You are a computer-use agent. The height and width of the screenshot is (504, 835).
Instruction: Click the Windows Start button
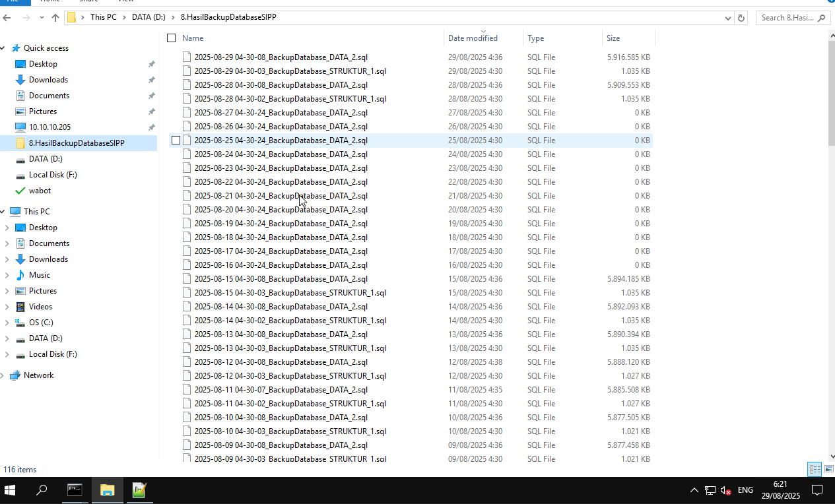pos(10,490)
